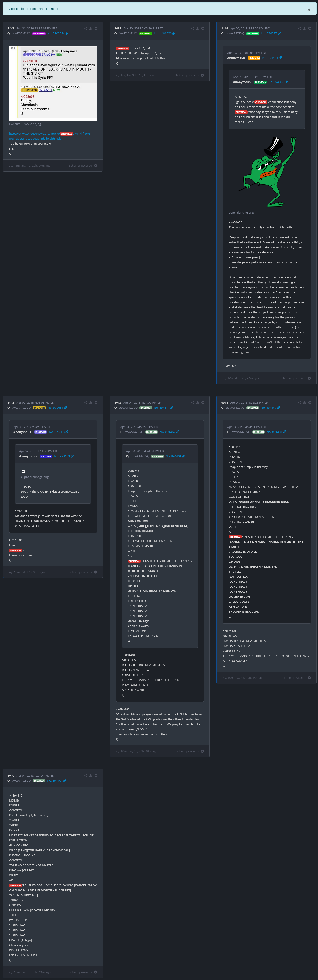This screenshot has width=318, height=980.
Task: Open quoted post No. 973183
Action: pyautogui.click(x=62, y=456)
